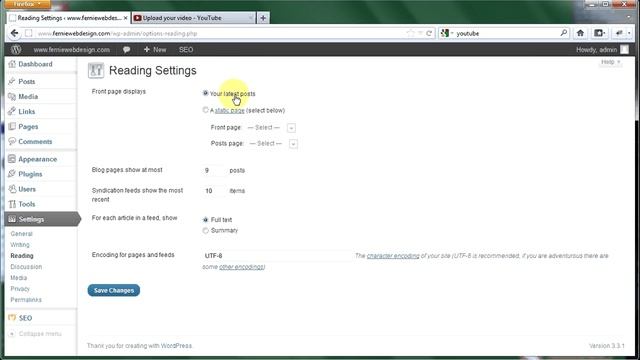Open the comments bubble in admin bar
Image resolution: width=640 pixels, height=360 pixels.
tap(127, 49)
